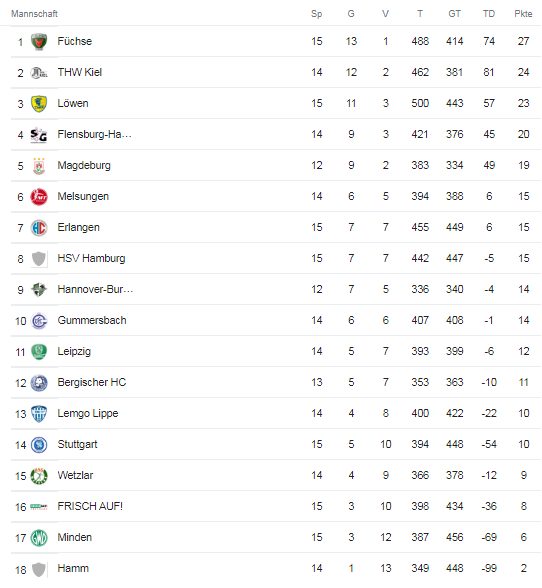The width and height of the screenshot is (542, 588).
Task: Click the Pkte column header
Action: pos(523,14)
